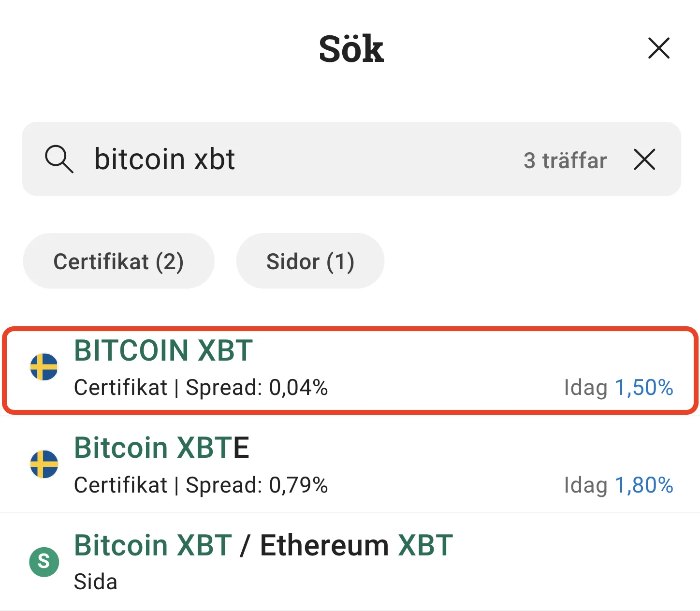Click the search input containing bitcoin xbt
Image resolution: width=700 pixels, height=611 pixels.
coord(290,159)
